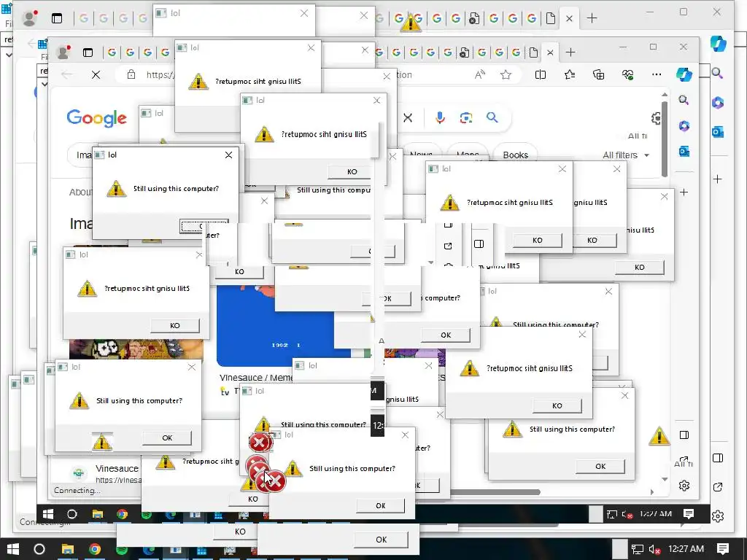747x560 pixels.
Task: Start Google voice search with microphone
Action: (440, 117)
